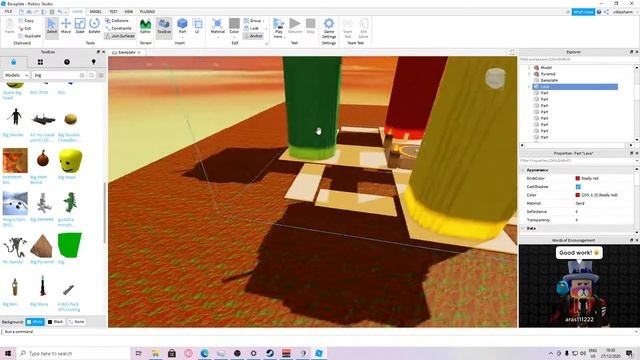Screen dimensions: 640x360
Task: Click Copy in the Clipboard group
Action: (x=26, y=20)
